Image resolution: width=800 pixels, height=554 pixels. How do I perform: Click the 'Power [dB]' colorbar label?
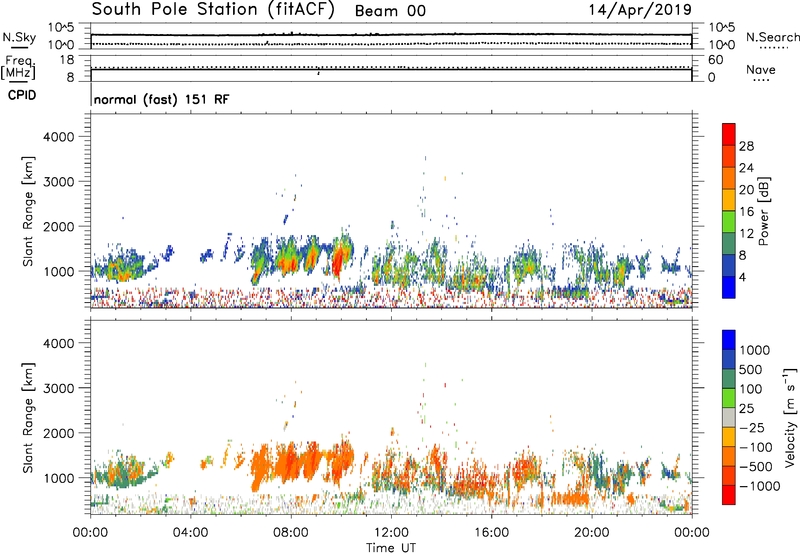point(763,211)
